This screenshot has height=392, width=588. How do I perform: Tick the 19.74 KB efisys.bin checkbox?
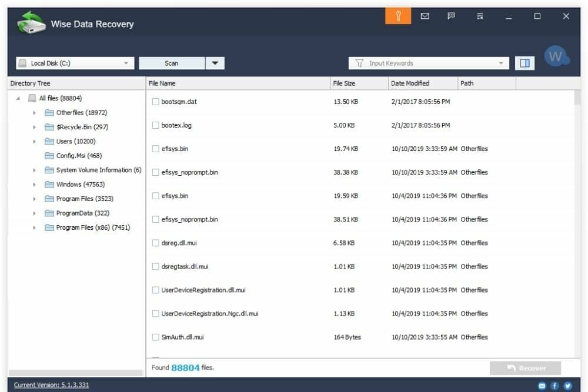click(x=155, y=149)
